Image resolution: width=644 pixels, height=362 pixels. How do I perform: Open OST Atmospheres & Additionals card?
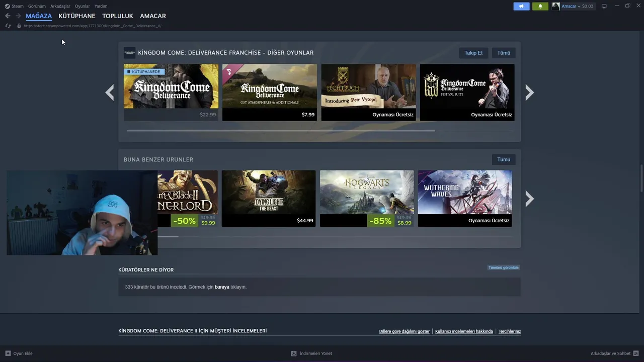(270, 92)
